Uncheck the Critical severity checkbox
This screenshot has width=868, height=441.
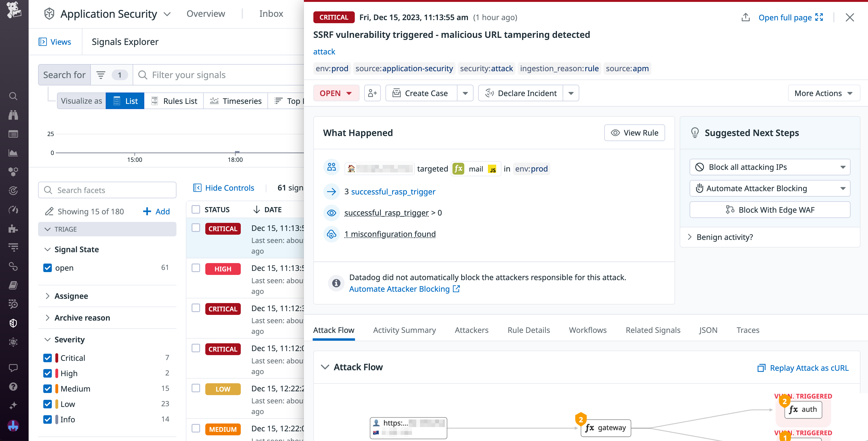(x=48, y=358)
